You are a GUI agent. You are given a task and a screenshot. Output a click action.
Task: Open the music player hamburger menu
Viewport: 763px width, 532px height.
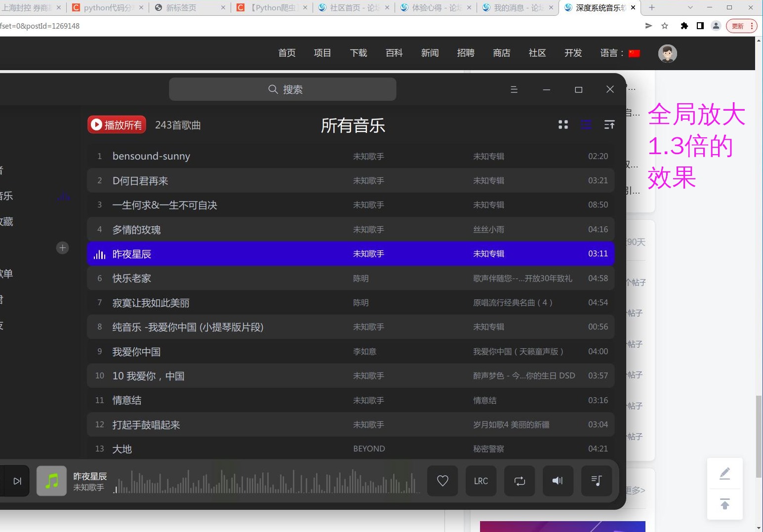[x=514, y=89]
